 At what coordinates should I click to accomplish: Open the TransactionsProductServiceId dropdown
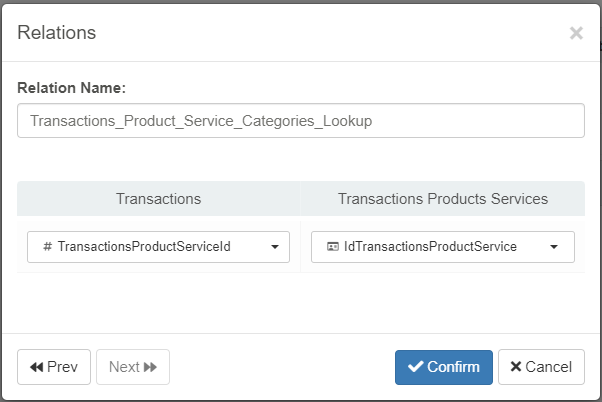(158, 247)
